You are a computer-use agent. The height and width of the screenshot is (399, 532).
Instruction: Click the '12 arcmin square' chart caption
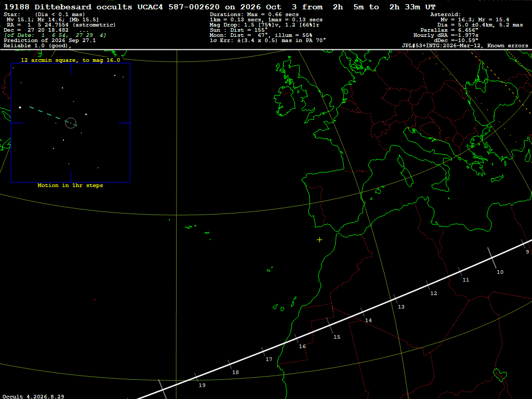tap(71, 60)
